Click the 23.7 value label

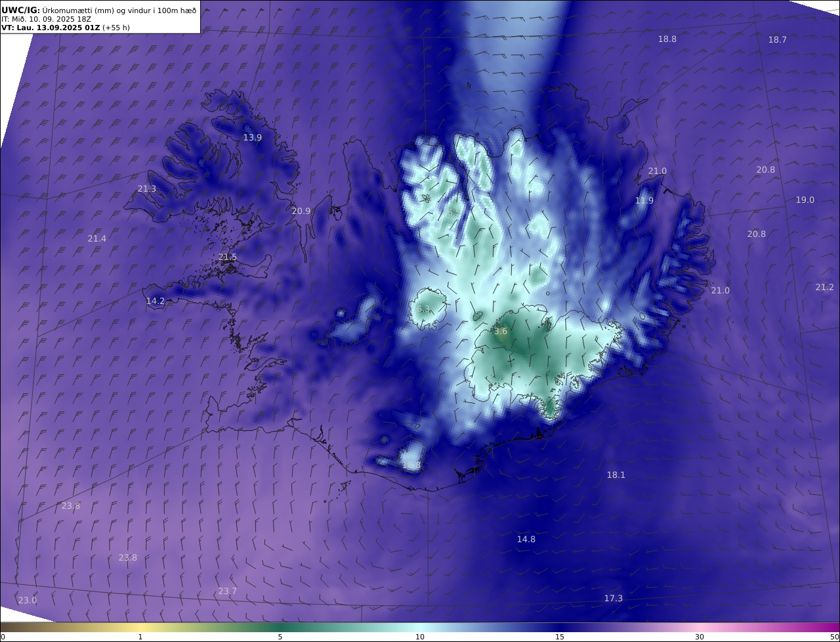[x=228, y=591]
